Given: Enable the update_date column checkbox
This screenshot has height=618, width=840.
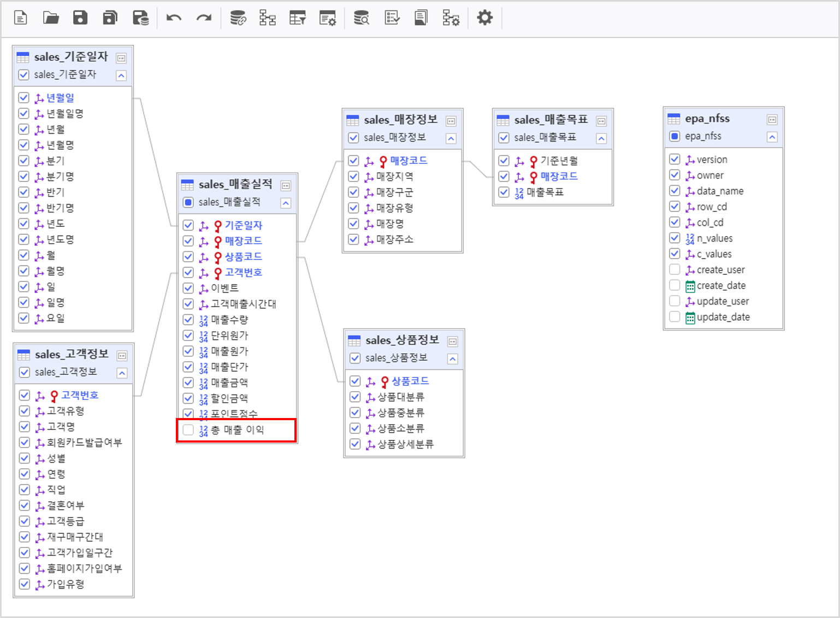Looking at the screenshot, I should coord(675,316).
